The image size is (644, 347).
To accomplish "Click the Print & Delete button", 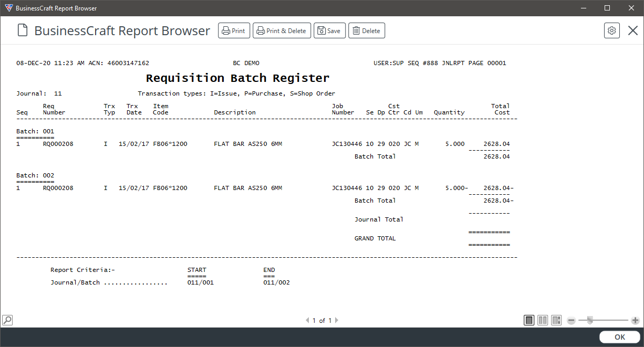I will click(282, 30).
